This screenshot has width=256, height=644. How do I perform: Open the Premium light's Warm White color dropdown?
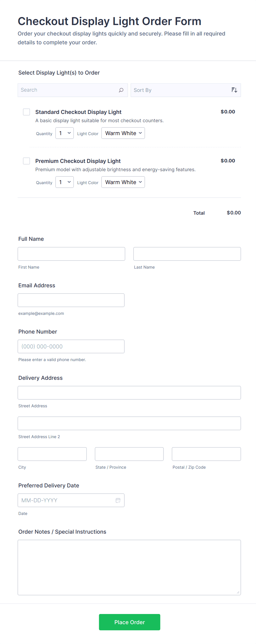(123, 182)
